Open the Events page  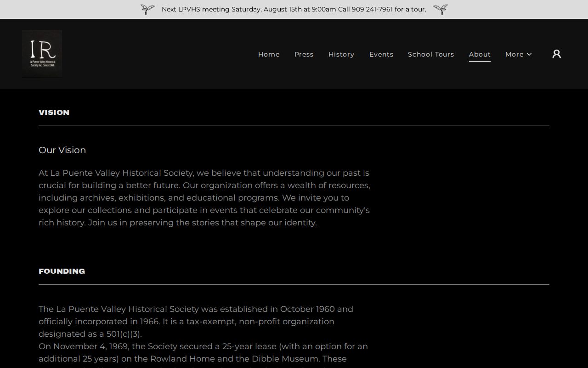tap(381, 54)
